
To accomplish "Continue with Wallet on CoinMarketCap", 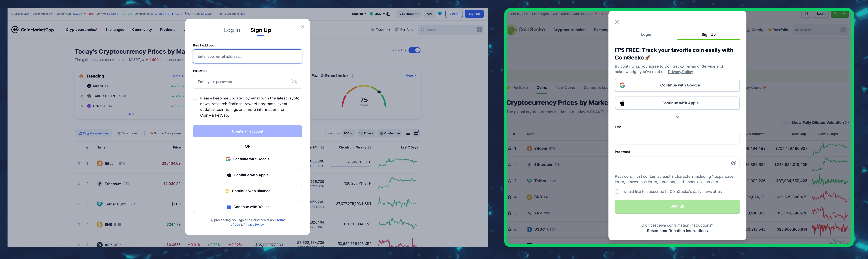I will pos(247,207).
